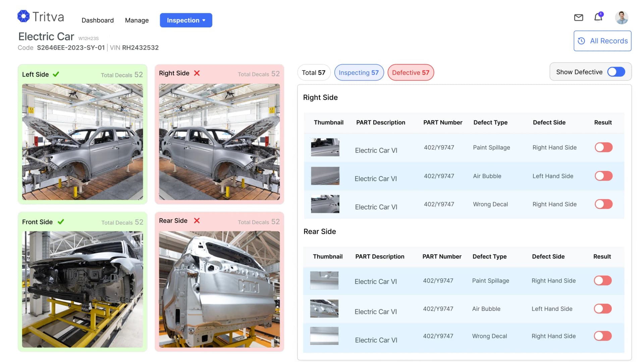Click the All Records button
The height and width of the screenshot is (362, 644).
coord(602,41)
